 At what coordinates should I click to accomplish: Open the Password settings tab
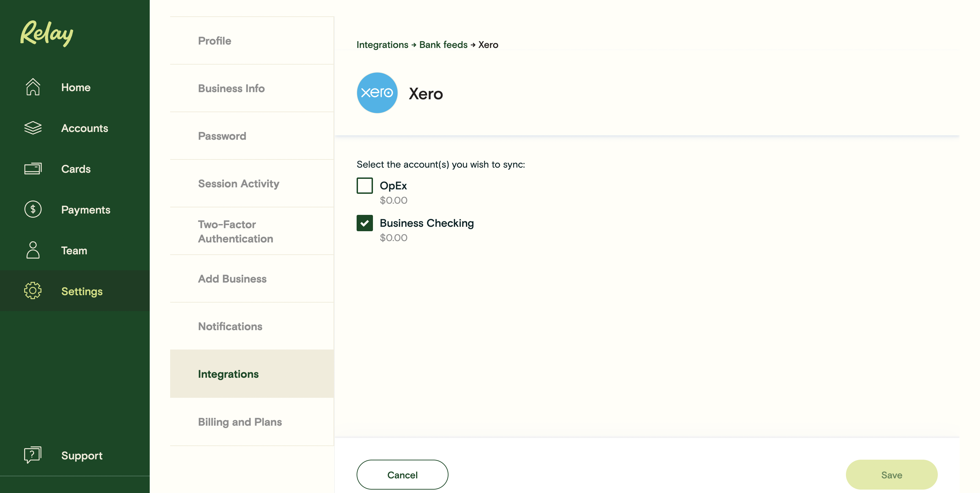(252, 136)
